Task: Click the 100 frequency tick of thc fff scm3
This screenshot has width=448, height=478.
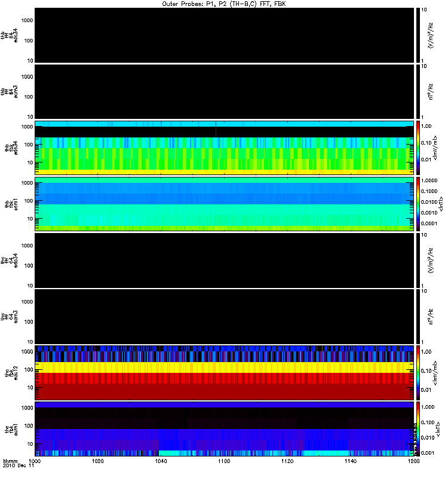Action: [29, 322]
